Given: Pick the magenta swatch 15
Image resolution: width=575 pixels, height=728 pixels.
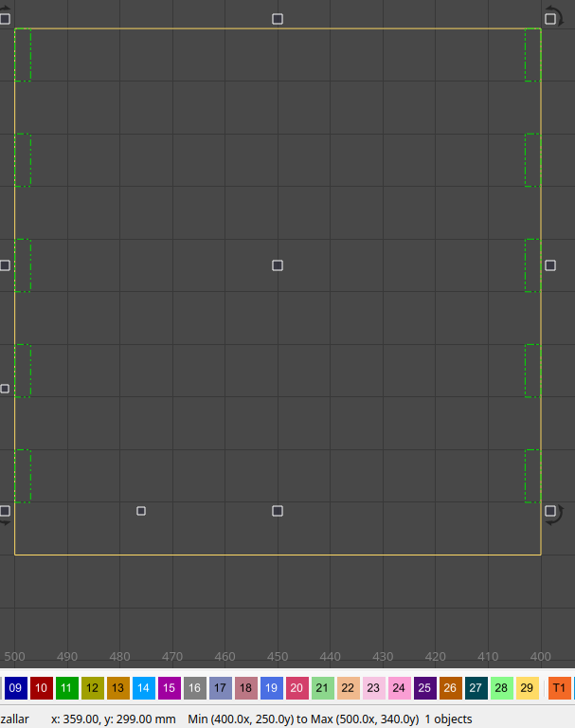Looking at the screenshot, I should 169,687.
